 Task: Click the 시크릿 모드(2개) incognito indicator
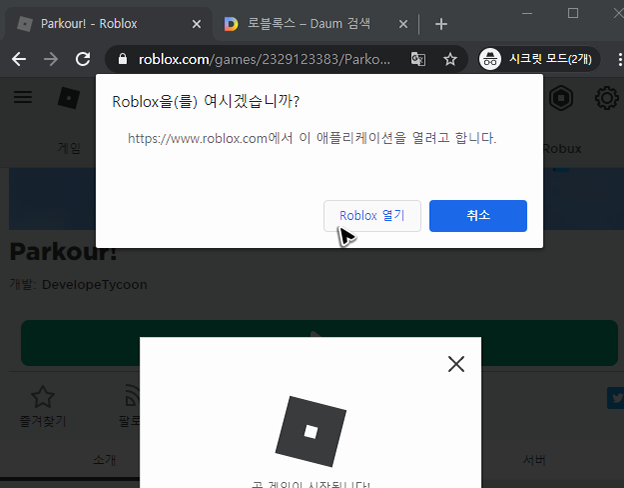tap(540, 59)
